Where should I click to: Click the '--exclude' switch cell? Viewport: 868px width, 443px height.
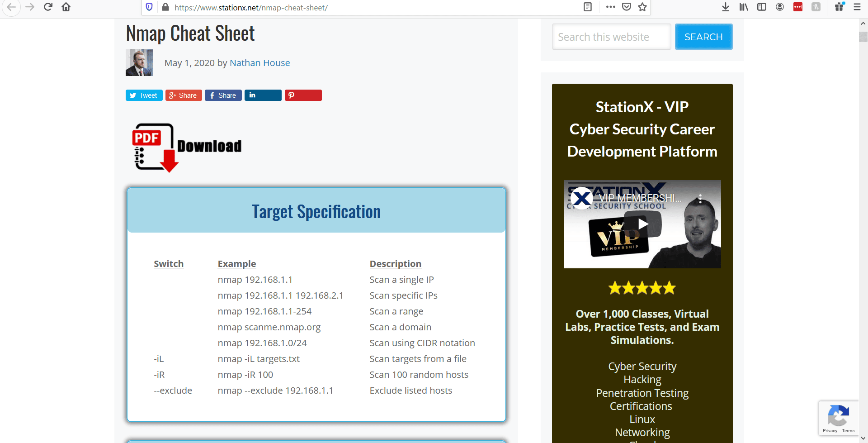tap(173, 391)
